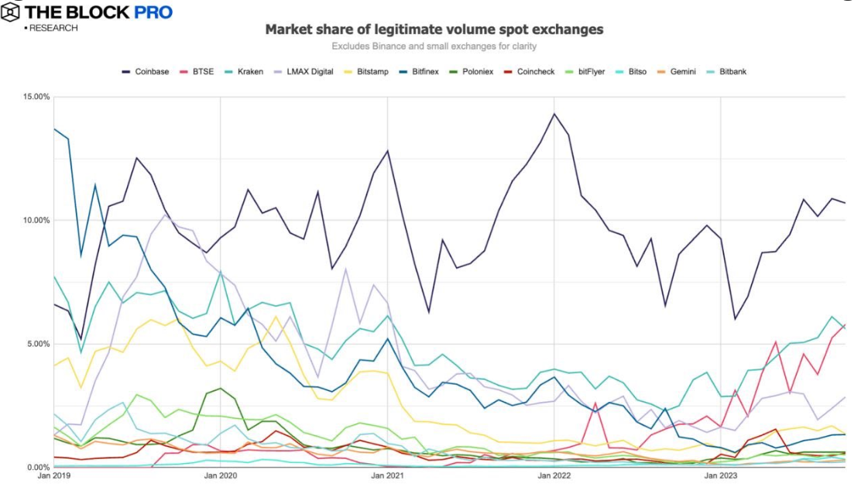Click the Jan 2020 x-axis label
This screenshot has width=868, height=501.
click(221, 475)
